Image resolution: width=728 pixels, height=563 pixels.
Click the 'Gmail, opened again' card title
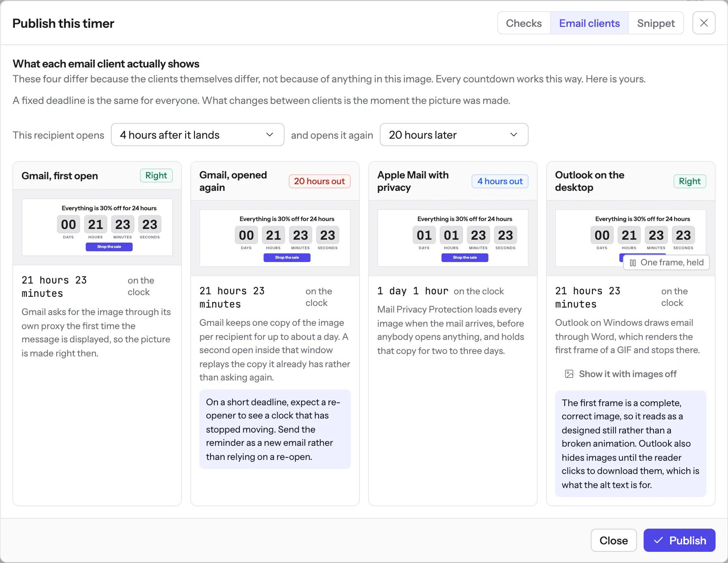point(233,181)
